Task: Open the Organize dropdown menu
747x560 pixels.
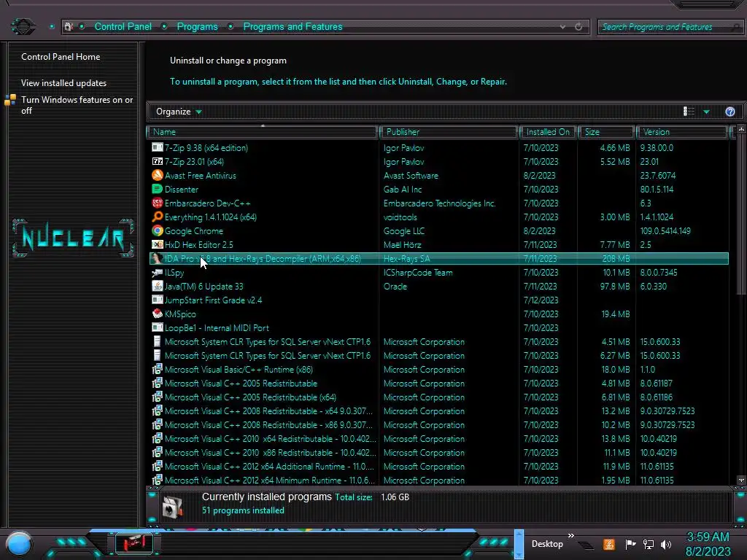Action: pos(179,112)
